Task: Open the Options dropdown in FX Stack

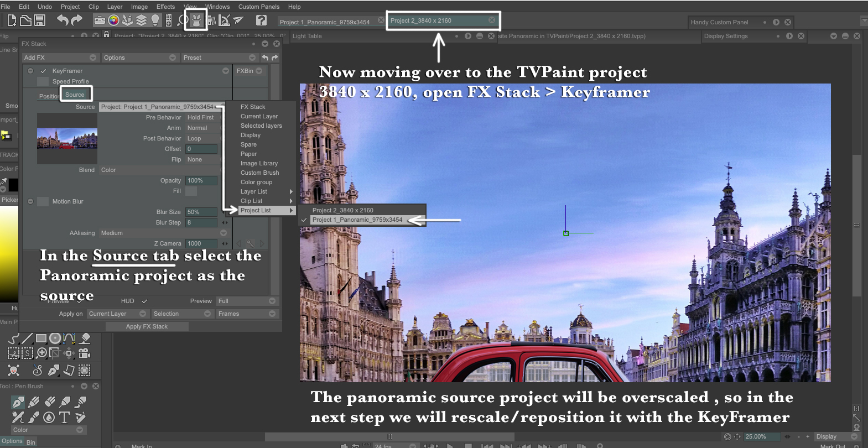Action: pos(140,58)
